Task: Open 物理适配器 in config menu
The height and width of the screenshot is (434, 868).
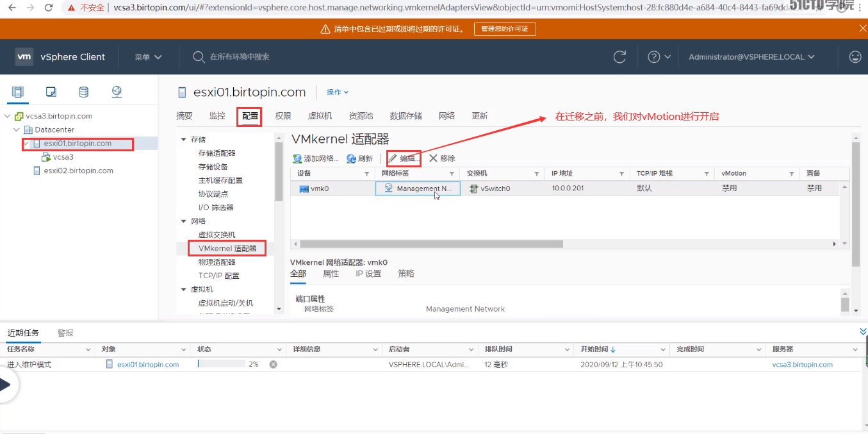Action: click(x=217, y=262)
